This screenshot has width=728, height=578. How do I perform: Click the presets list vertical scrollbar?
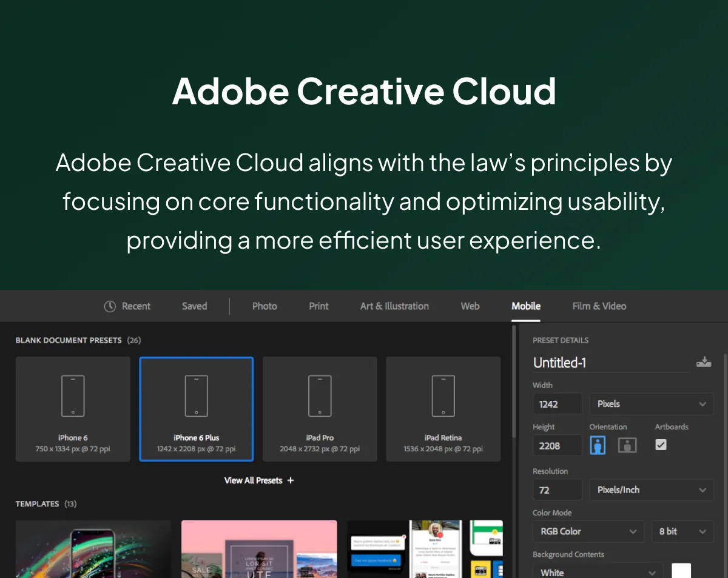514,382
